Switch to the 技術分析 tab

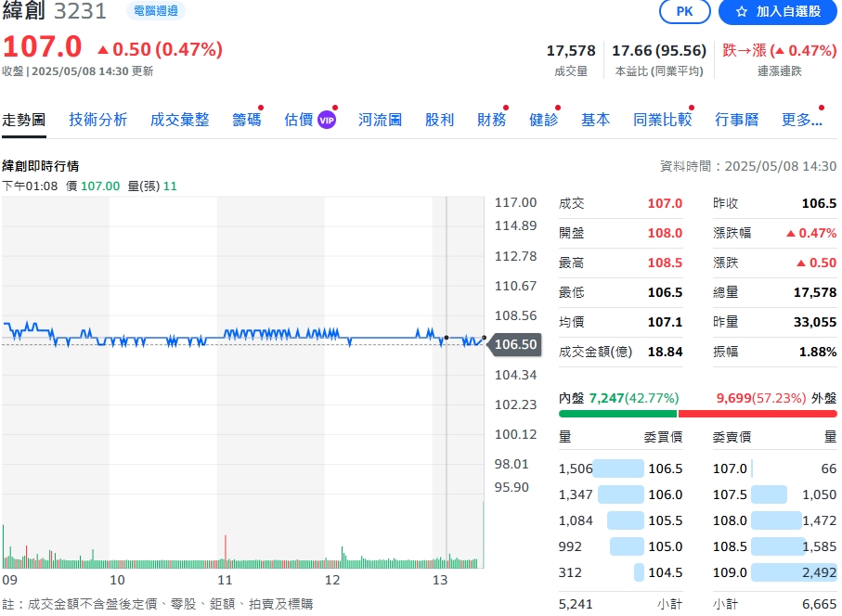pos(97,120)
